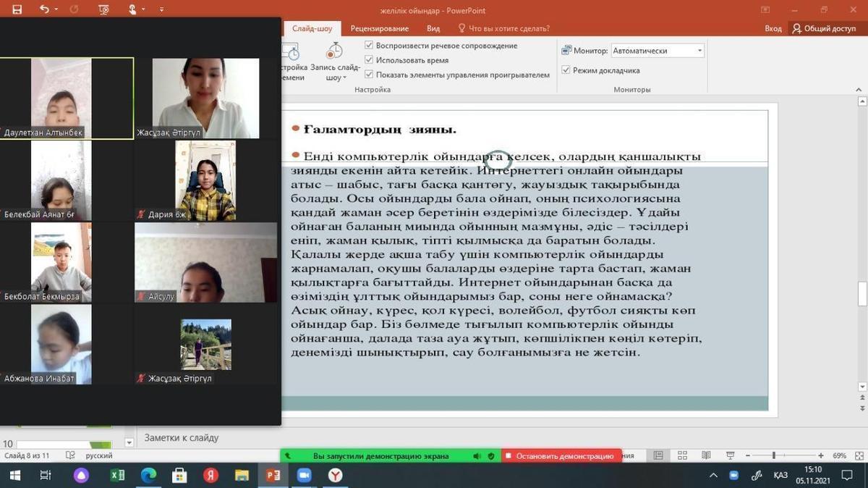Uncheck 'Воспроизвести речевое сопровождение' checkbox

point(369,46)
